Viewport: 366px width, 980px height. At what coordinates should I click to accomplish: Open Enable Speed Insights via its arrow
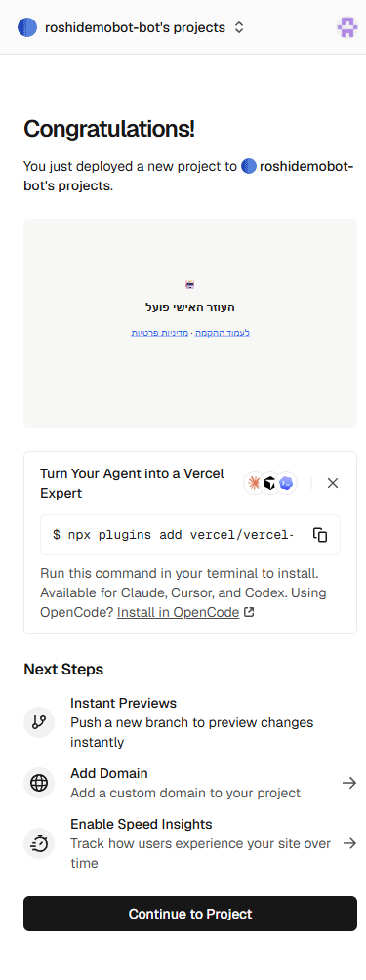click(x=349, y=843)
